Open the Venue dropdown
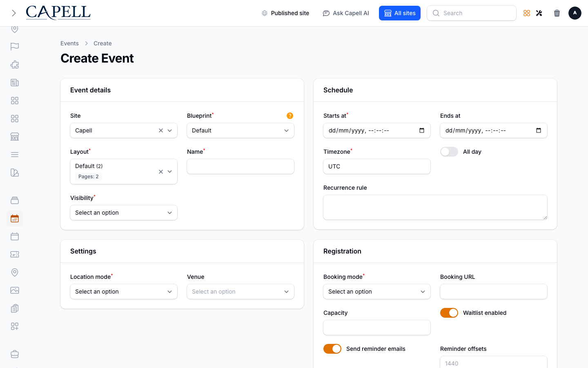Image resolution: width=588 pixels, height=368 pixels. click(241, 292)
